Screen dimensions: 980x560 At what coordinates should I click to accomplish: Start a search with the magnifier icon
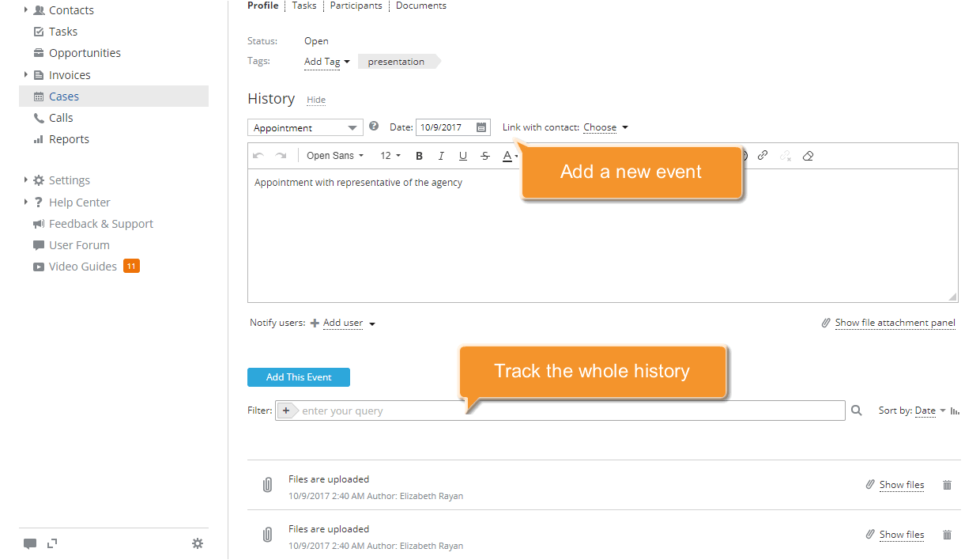[856, 410]
